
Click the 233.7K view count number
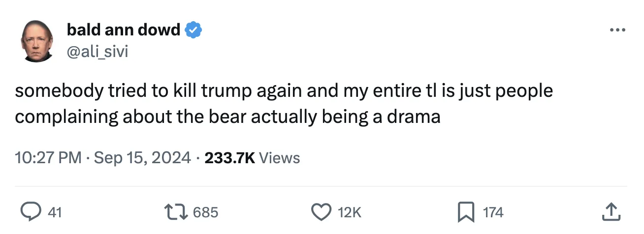(x=228, y=158)
